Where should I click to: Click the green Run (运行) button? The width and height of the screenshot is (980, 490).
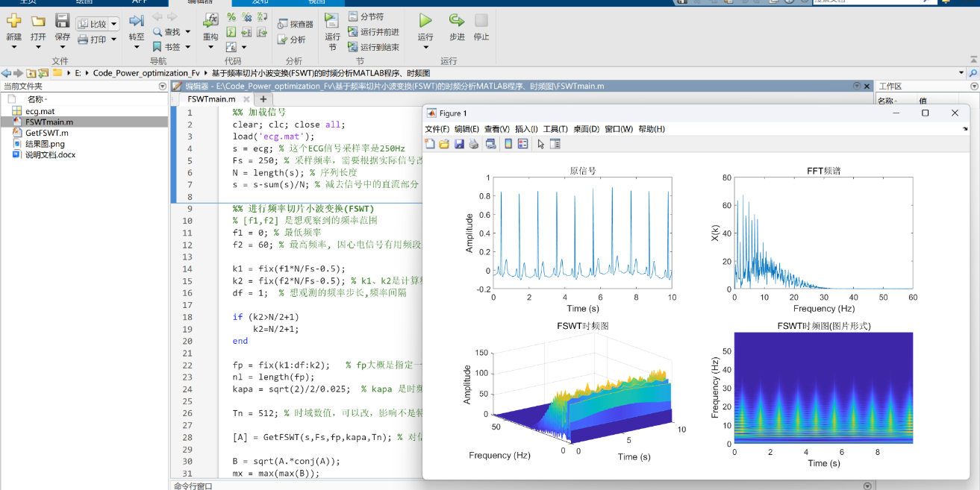point(425,21)
